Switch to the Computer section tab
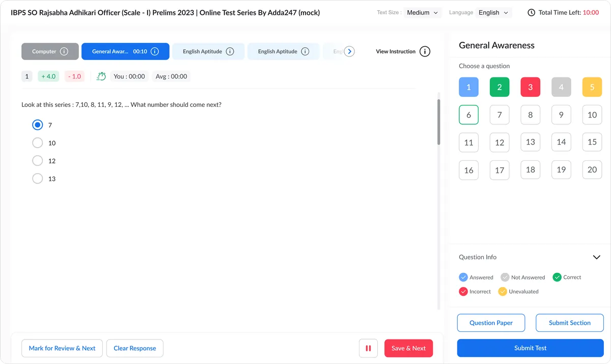The height and width of the screenshot is (364, 611). coord(50,51)
